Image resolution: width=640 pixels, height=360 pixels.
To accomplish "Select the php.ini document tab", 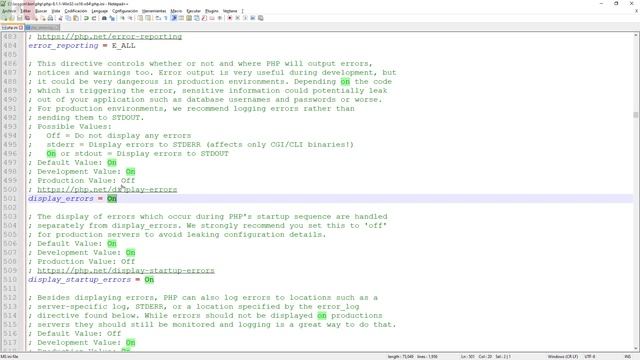I will click(x=11, y=27).
